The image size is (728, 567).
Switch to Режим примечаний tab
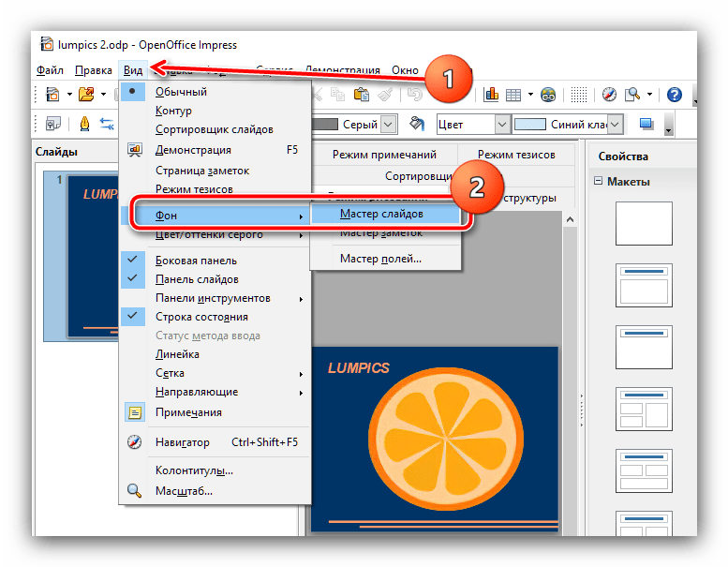(384, 155)
